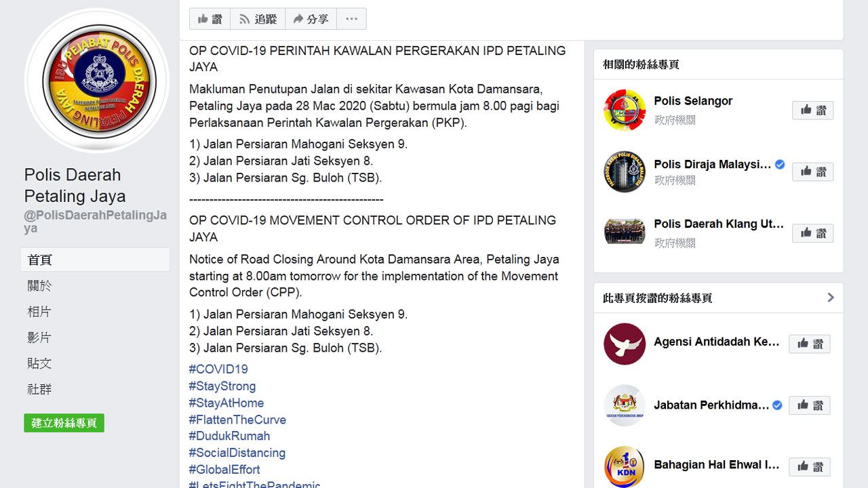Expand pages liked by this page chevron
This screenshot has height=488, width=868.
coord(830,298)
